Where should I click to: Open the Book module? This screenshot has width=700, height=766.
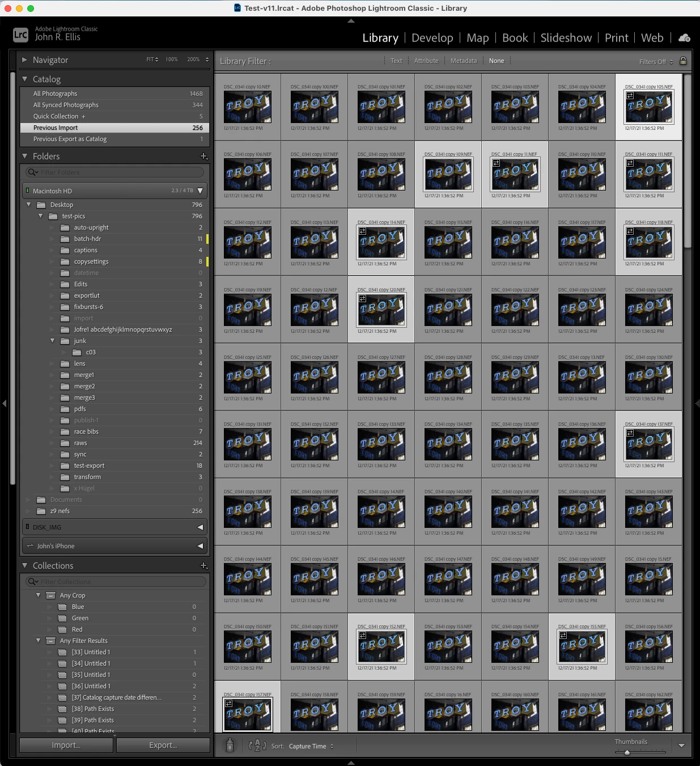click(515, 38)
